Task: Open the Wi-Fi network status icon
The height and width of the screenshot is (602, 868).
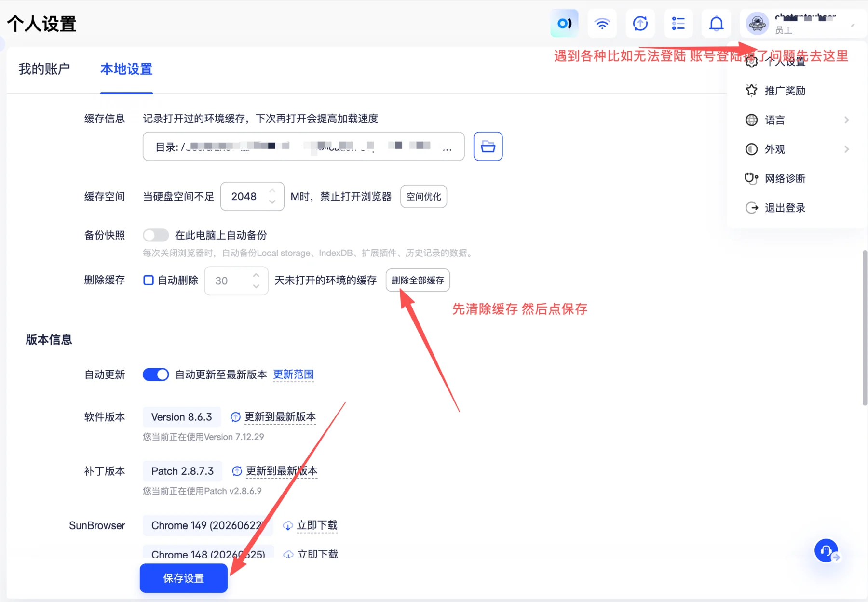Action: 602,23
